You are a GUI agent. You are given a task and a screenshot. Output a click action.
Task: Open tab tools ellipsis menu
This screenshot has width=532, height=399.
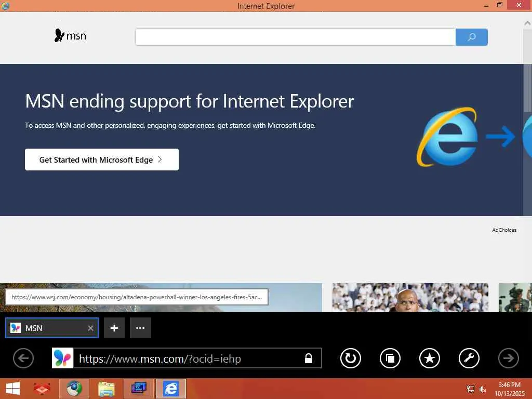tap(140, 328)
